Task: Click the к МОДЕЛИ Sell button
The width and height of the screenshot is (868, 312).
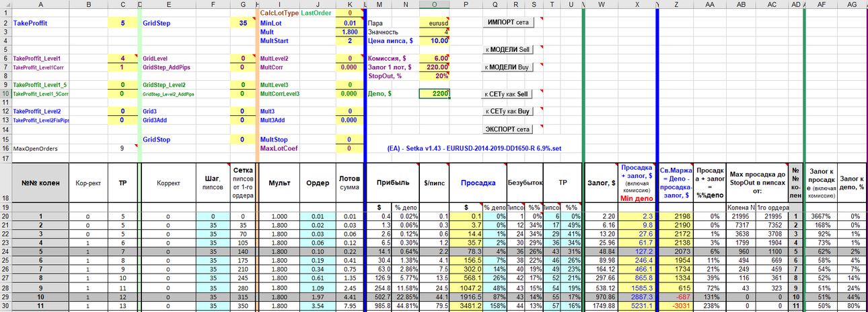Action: tap(507, 49)
